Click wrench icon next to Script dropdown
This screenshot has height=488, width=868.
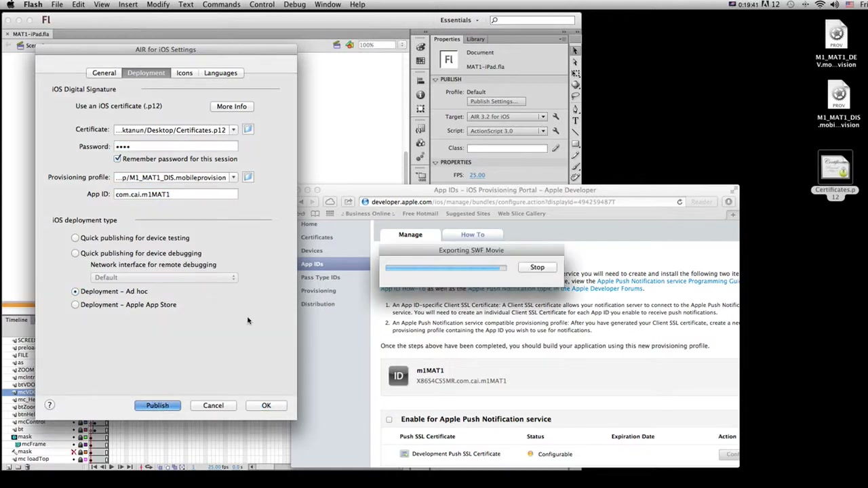[x=555, y=131]
